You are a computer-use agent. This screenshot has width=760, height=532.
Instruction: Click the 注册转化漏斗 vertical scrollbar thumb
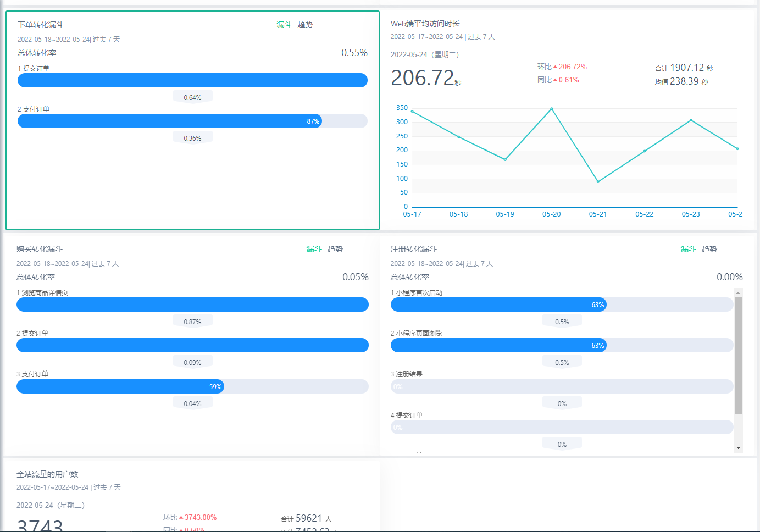(738, 354)
